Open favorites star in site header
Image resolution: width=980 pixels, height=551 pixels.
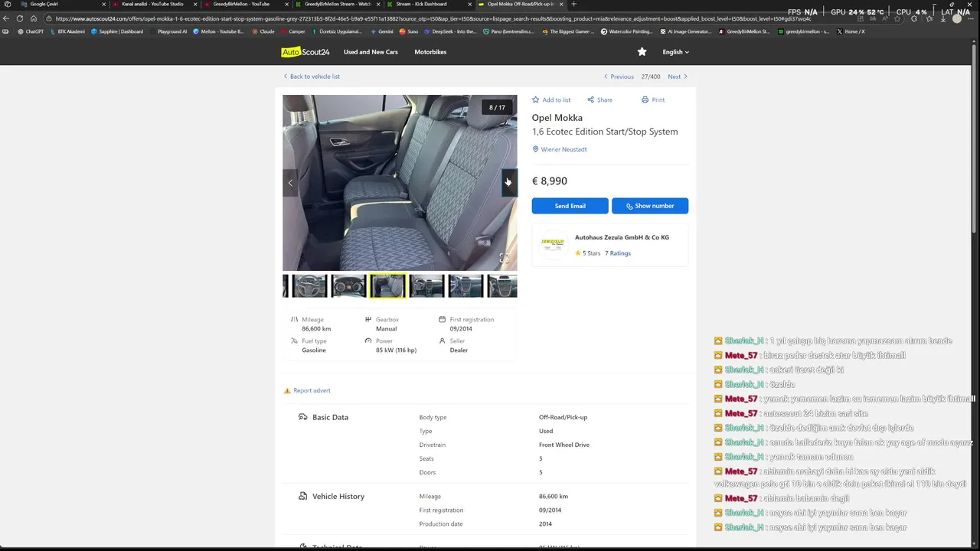click(x=642, y=52)
